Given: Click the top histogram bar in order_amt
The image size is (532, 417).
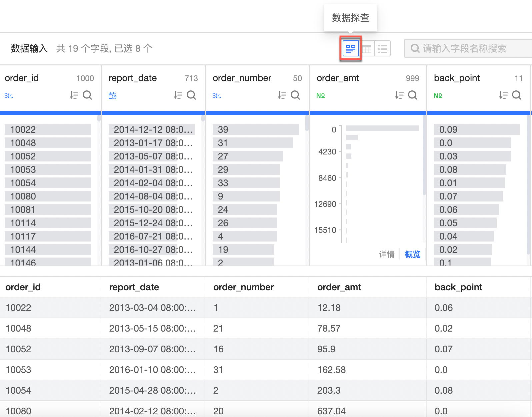Looking at the screenshot, I should click(382, 128).
